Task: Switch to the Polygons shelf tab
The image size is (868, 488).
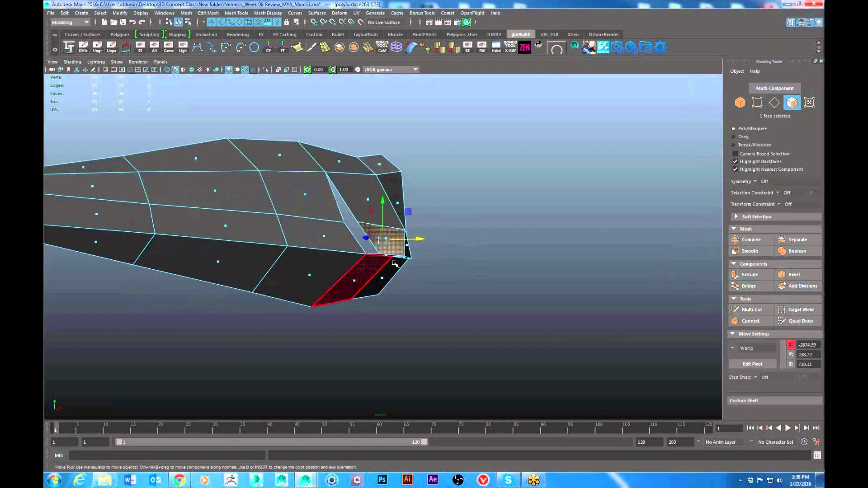Action: 120,34
